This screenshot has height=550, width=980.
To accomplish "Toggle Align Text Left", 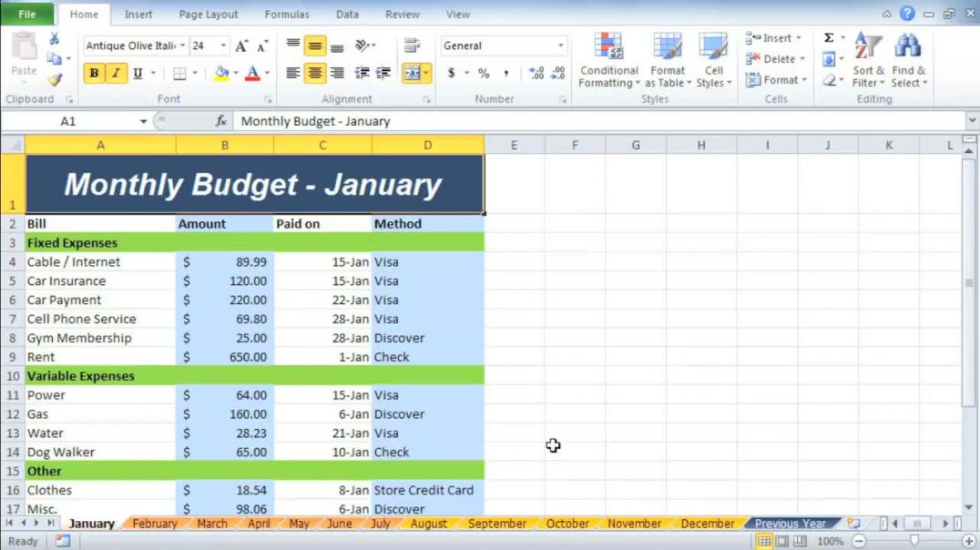I will click(292, 73).
